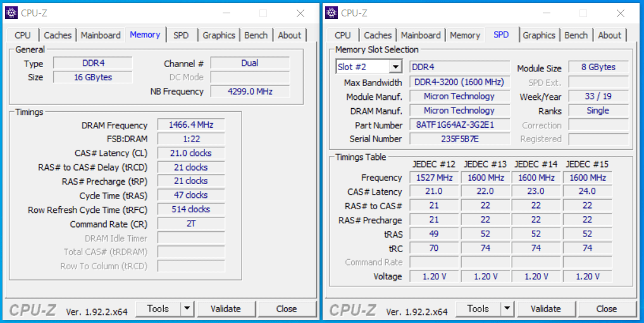Open Mainboard tab in the left window
The height and width of the screenshot is (323, 644).
tap(101, 35)
